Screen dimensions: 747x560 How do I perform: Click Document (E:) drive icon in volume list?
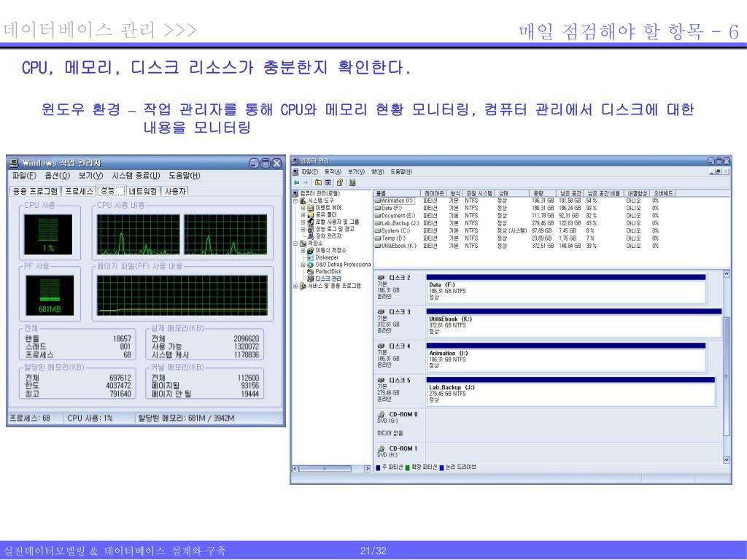tap(378, 216)
